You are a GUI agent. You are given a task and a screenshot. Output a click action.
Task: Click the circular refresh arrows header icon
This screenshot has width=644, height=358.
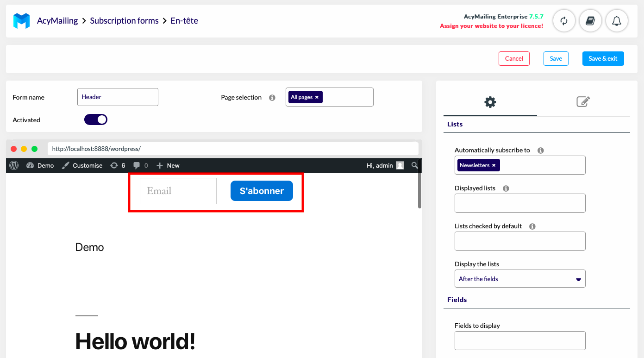pyautogui.click(x=564, y=21)
